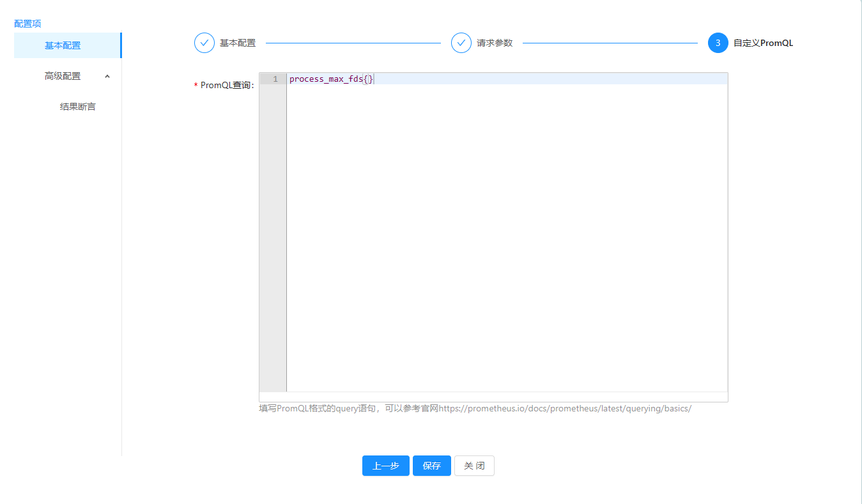Image resolution: width=862 pixels, height=504 pixels.
Task: Select 基本配置 in the left sidebar
Action: point(63,45)
